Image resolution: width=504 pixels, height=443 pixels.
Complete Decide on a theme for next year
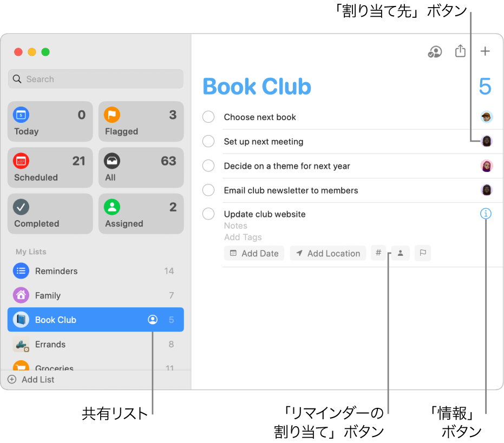click(208, 166)
